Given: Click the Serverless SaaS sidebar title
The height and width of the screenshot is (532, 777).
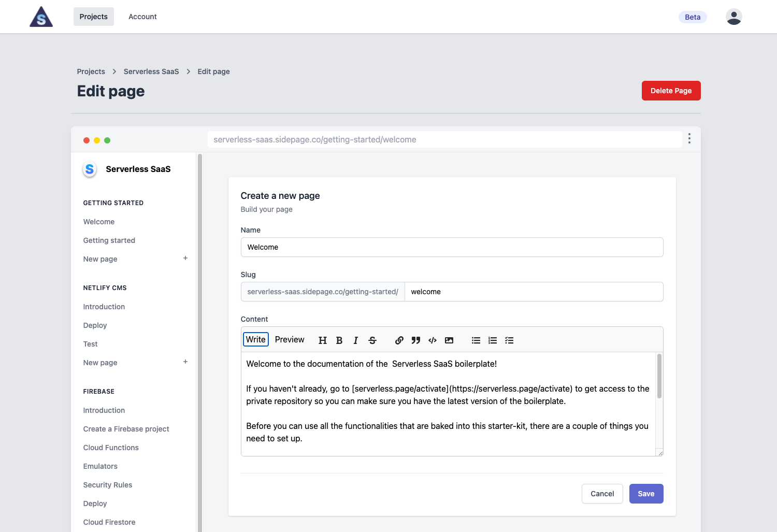Looking at the screenshot, I should point(138,169).
